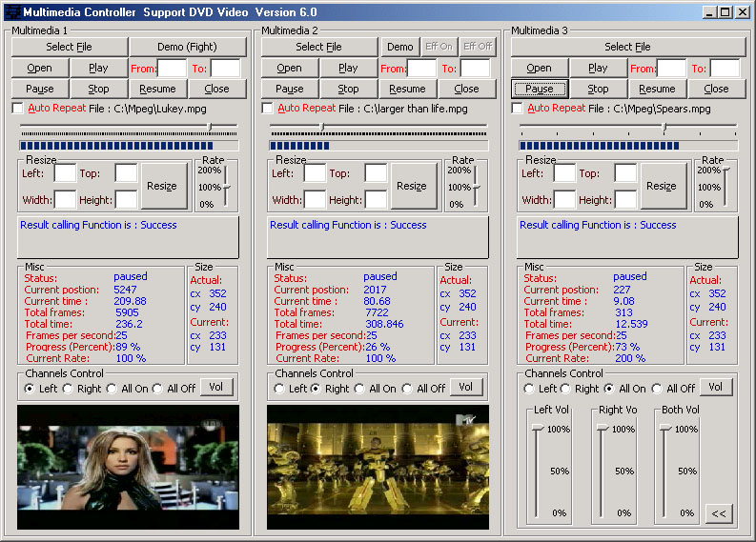Launch Demo (Fight) in Multimedia 1
Image resolution: width=756 pixels, height=542 pixels.
(188, 47)
